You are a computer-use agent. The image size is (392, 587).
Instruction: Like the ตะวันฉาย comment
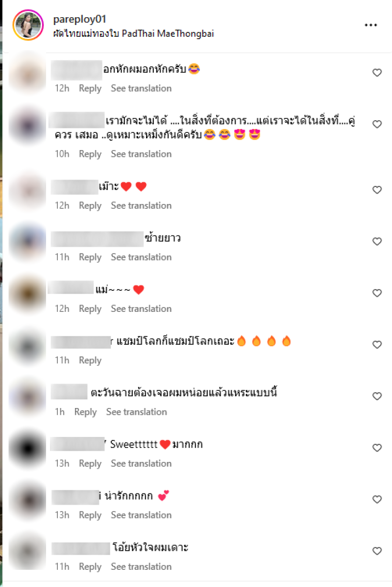(x=377, y=396)
